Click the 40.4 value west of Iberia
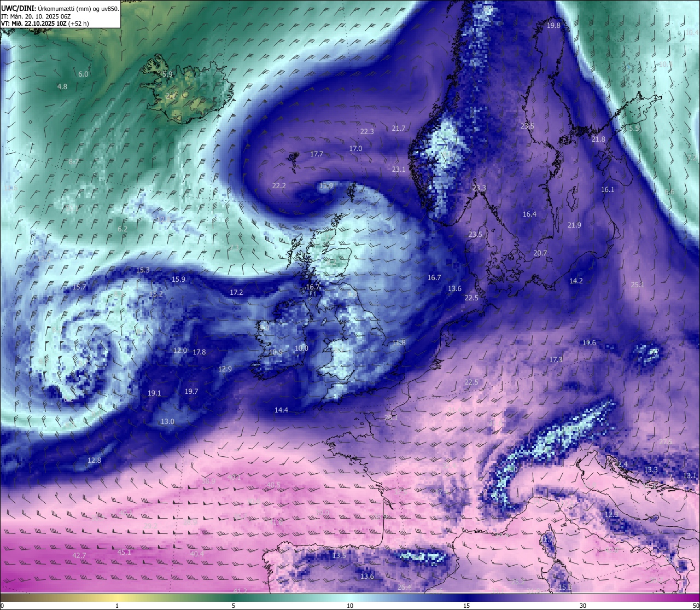700x610 pixels. click(x=197, y=554)
